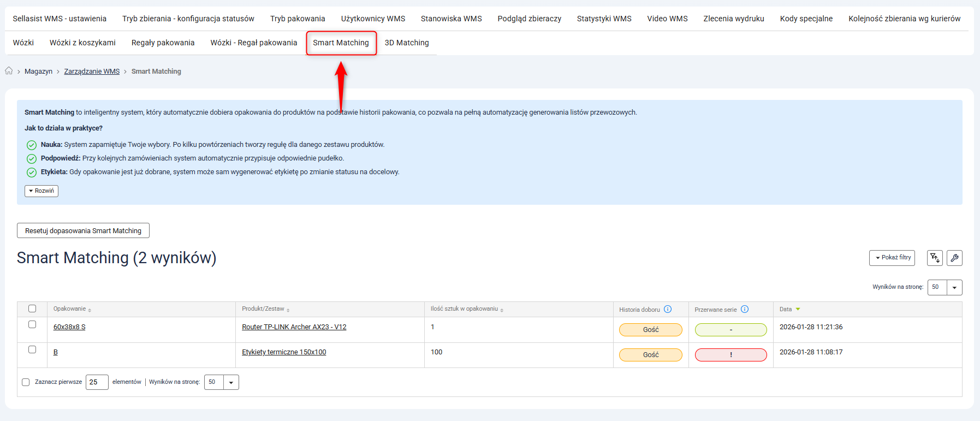Image resolution: width=980 pixels, height=421 pixels.
Task: Check the box for the 60x38x8 S row
Action: pyautogui.click(x=32, y=325)
